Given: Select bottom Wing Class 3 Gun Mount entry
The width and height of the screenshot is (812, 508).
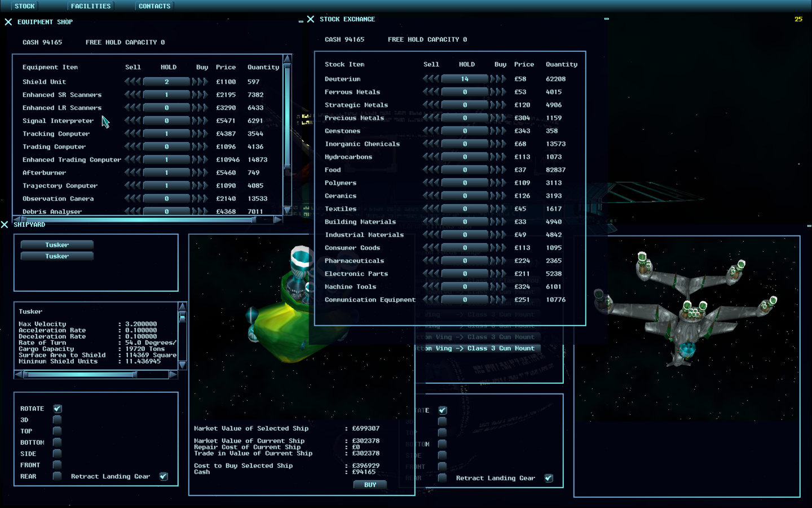Looking at the screenshot, I should point(478,348).
